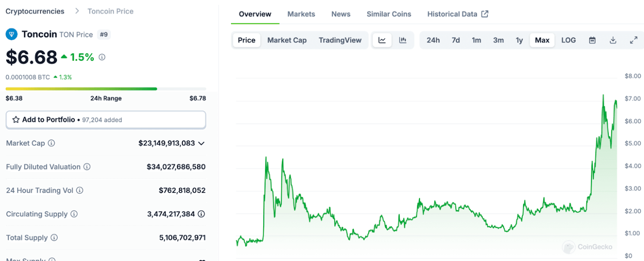644x261 pixels.
Task: Select the 24h time range
Action: [x=433, y=40]
